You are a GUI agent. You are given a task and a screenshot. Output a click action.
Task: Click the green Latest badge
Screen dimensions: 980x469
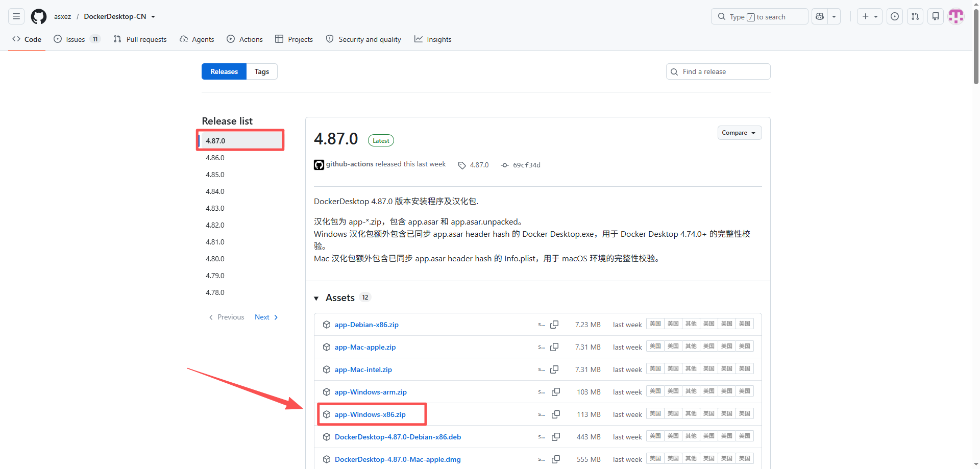381,140
